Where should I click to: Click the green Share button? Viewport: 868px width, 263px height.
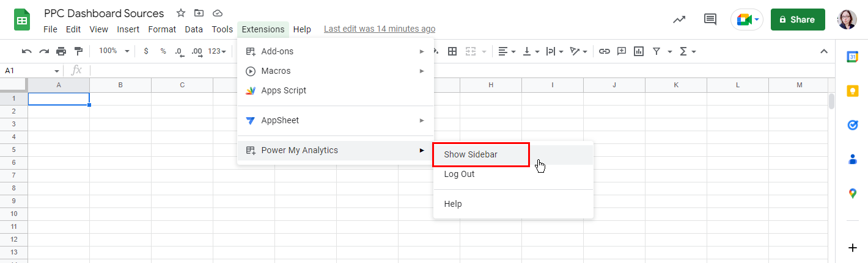point(798,20)
